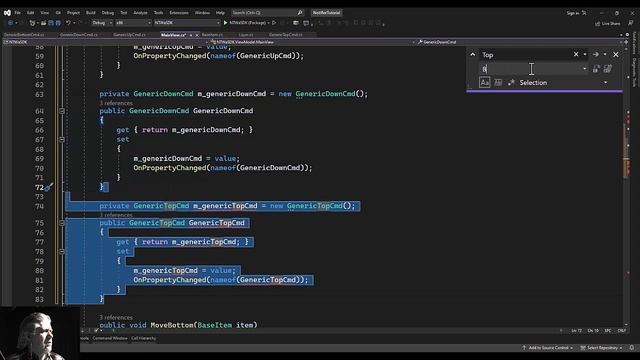
Task: Open the Build menu
Action: [x=91, y=13]
